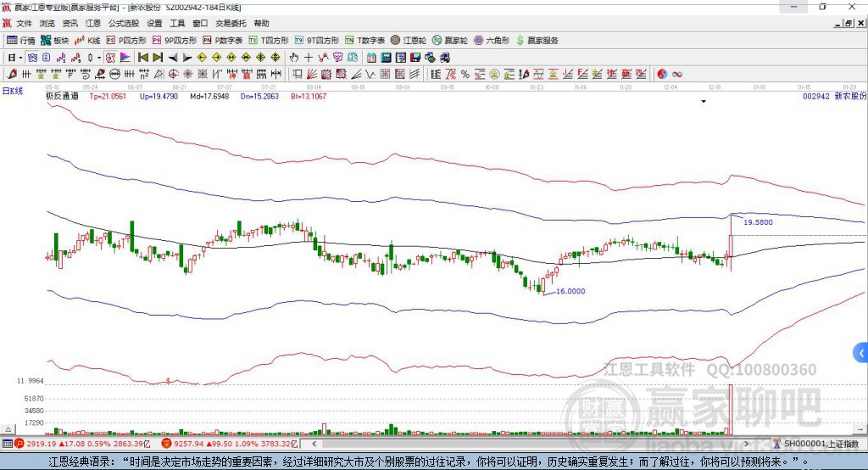Switch to the K线 chart view
The width and height of the screenshot is (868, 470).
click(88, 41)
